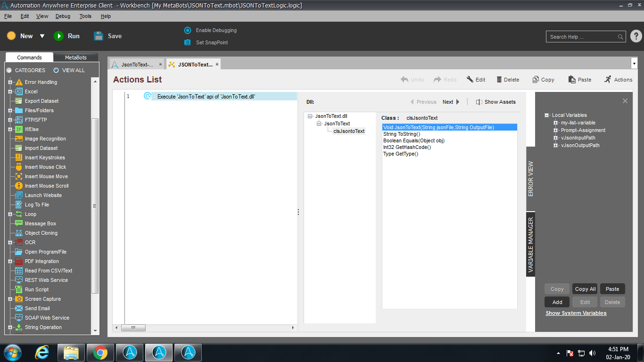Open Internet Explorer from the taskbar
644x362 pixels.
(x=42, y=353)
